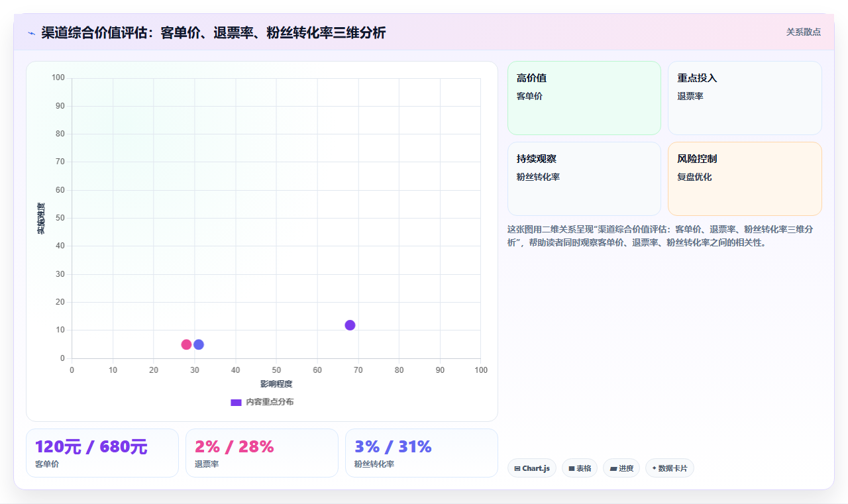Open the 重点投入 quadrant card

[745, 98]
